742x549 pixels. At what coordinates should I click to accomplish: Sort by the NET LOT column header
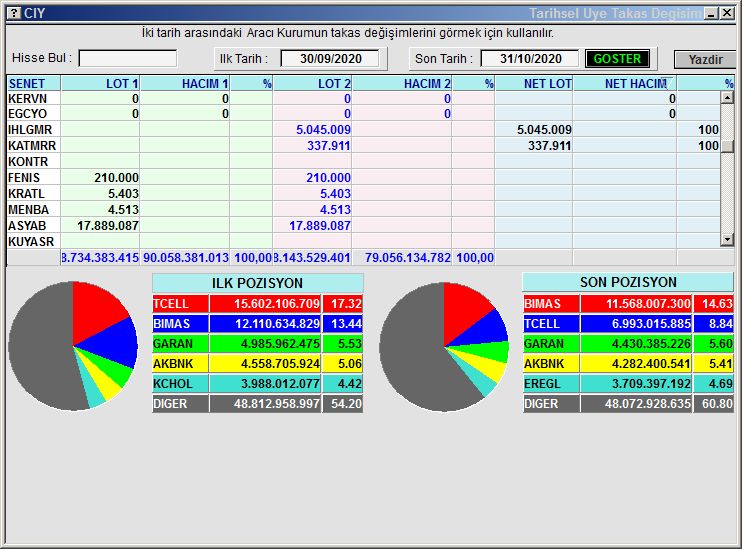click(534, 83)
